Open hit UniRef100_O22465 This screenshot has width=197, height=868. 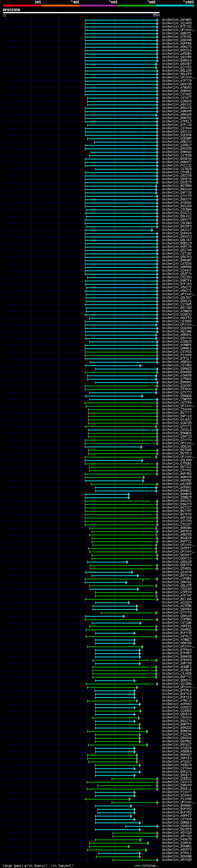coord(176,23)
